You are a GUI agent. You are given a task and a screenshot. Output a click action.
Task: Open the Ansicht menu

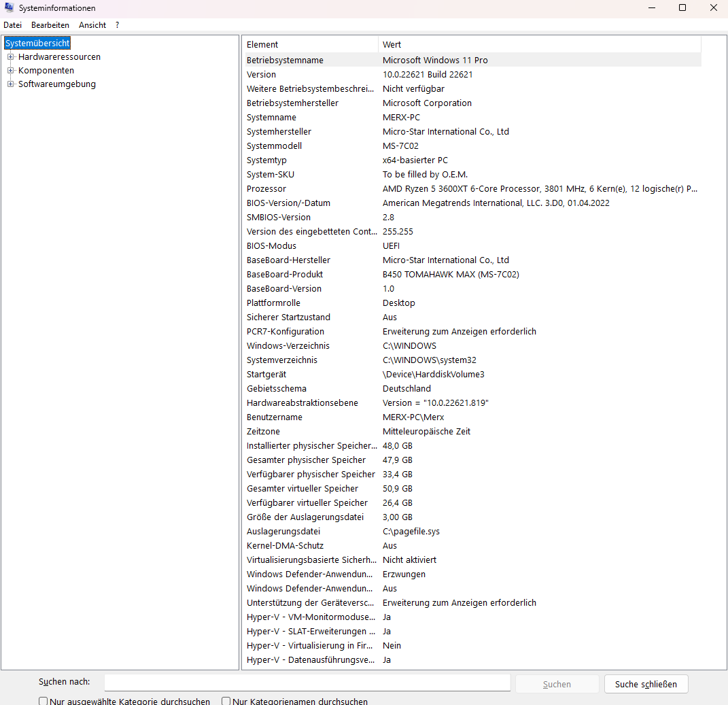[92, 25]
